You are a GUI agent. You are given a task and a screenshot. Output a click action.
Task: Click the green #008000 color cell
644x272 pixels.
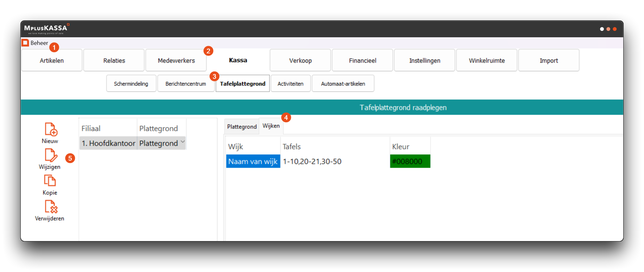point(410,161)
